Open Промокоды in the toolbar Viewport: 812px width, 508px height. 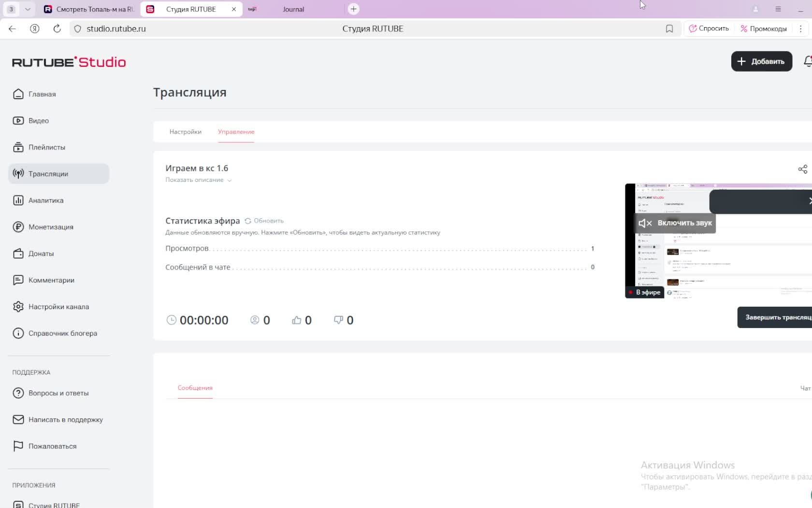click(x=764, y=29)
